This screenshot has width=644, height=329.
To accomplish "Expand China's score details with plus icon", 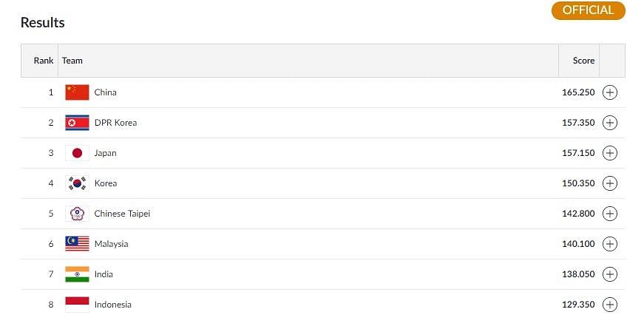I will pyautogui.click(x=610, y=92).
